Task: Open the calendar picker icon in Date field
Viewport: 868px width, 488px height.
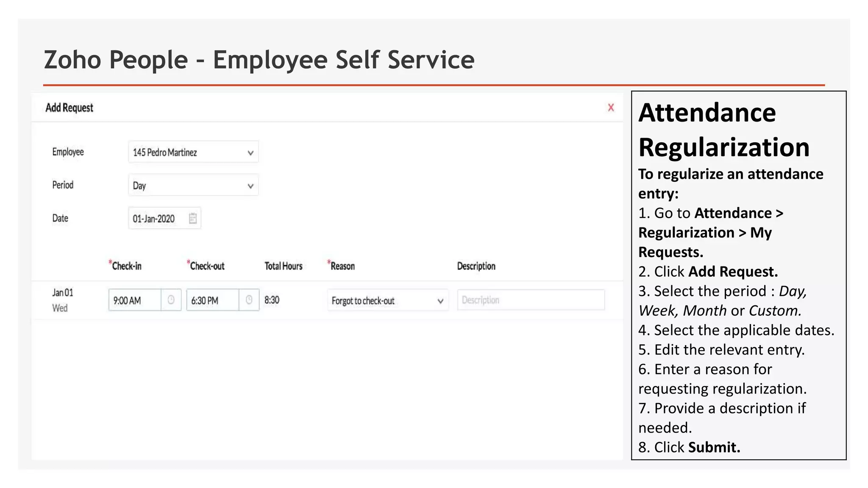Action: [193, 219]
